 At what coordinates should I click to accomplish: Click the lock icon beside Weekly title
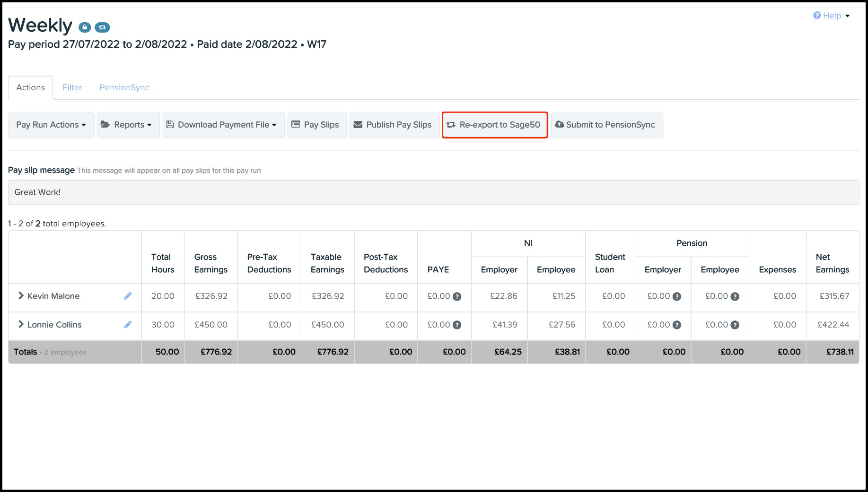point(85,27)
